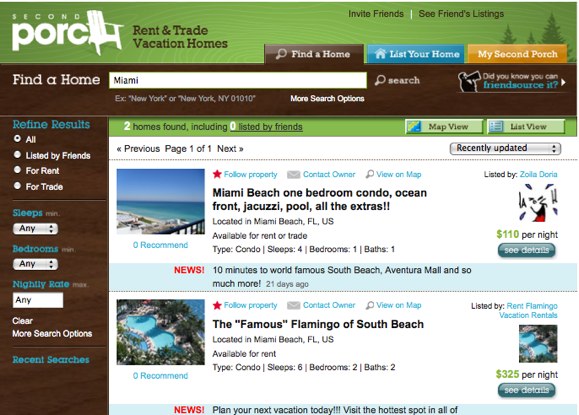The height and width of the screenshot is (415, 579).
Task: Click see details for the $110 listing
Action: tap(527, 250)
